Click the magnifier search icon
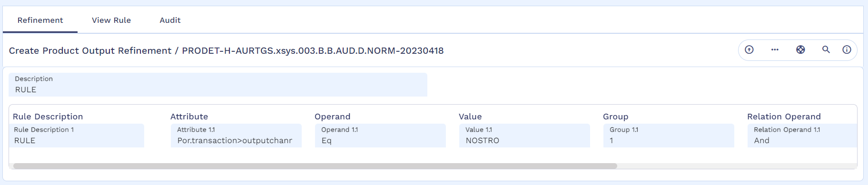Image resolution: width=868 pixels, height=185 pixels. tap(826, 49)
